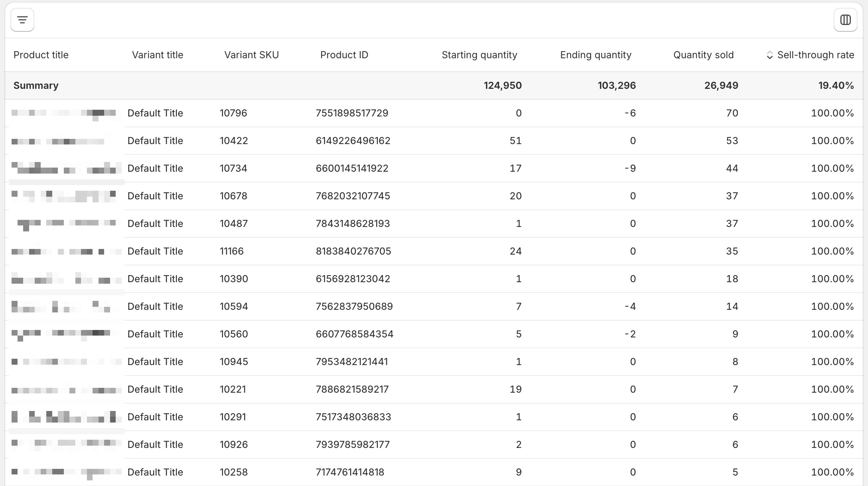Select summary quantity sold 26,949
This screenshot has height=486, width=868.
pyautogui.click(x=721, y=85)
